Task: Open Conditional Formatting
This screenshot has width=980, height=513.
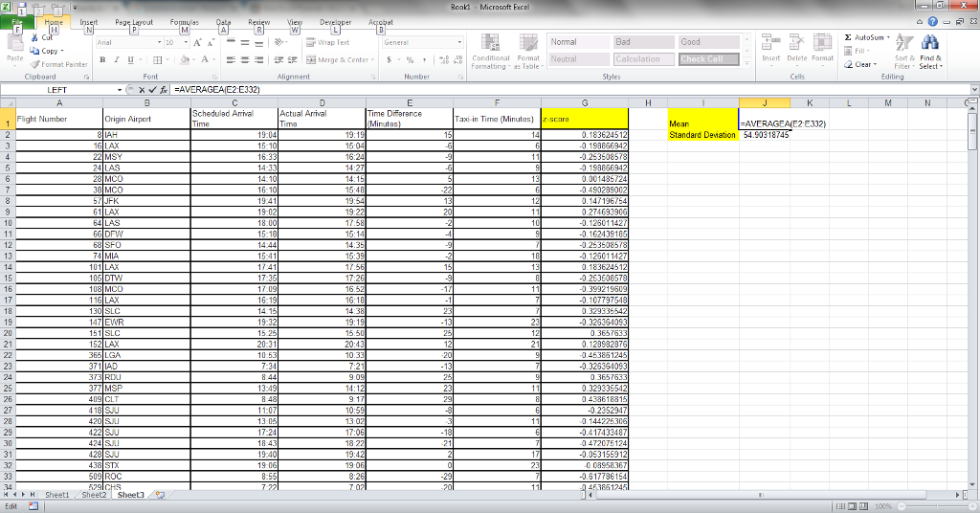Action: (x=491, y=52)
